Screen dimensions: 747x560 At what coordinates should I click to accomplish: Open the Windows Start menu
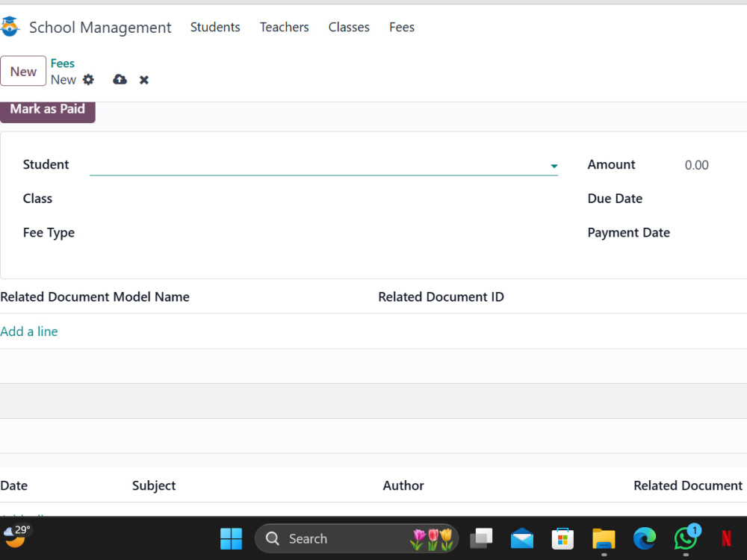pyautogui.click(x=231, y=538)
